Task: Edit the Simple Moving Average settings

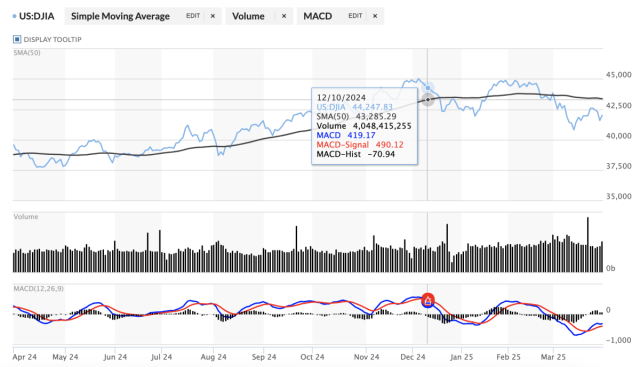Action: coord(193,16)
